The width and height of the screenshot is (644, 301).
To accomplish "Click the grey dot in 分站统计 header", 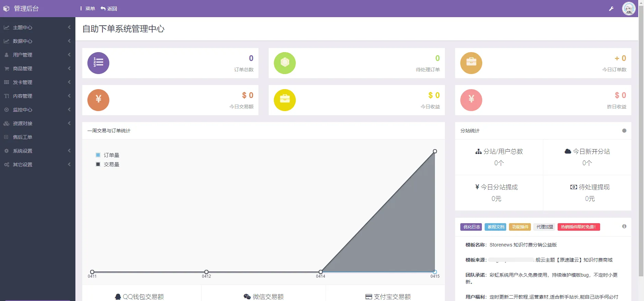I will click(x=624, y=131).
